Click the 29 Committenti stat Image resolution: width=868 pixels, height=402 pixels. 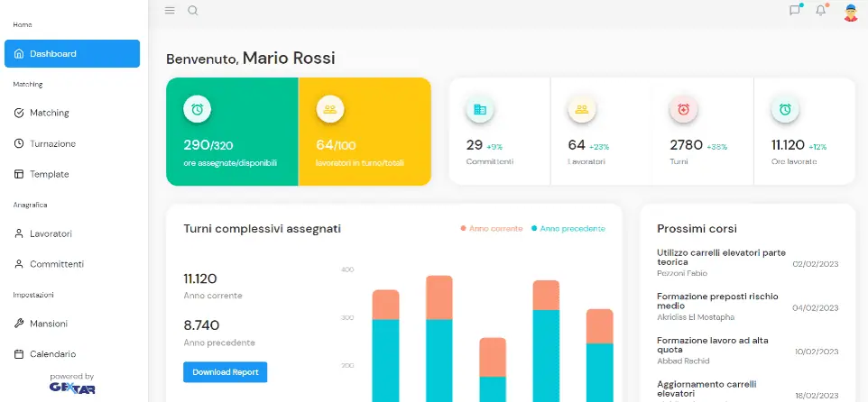tap(499, 132)
